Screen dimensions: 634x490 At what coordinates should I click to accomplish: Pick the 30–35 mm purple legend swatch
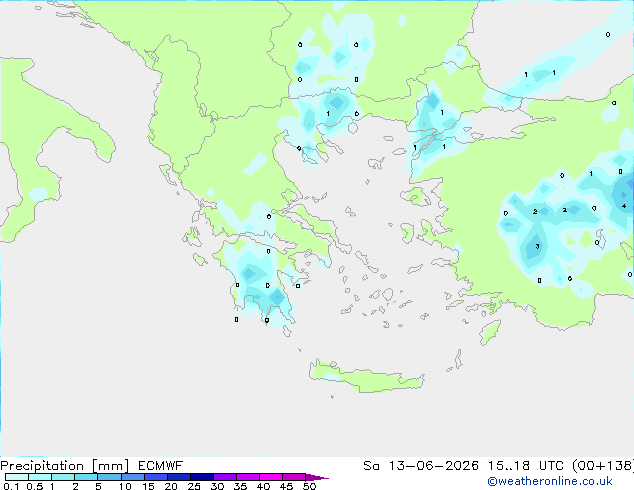[x=224, y=477]
